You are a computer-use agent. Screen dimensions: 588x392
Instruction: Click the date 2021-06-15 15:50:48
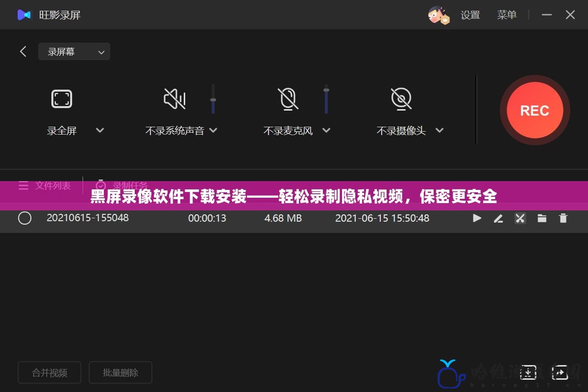coord(382,218)
